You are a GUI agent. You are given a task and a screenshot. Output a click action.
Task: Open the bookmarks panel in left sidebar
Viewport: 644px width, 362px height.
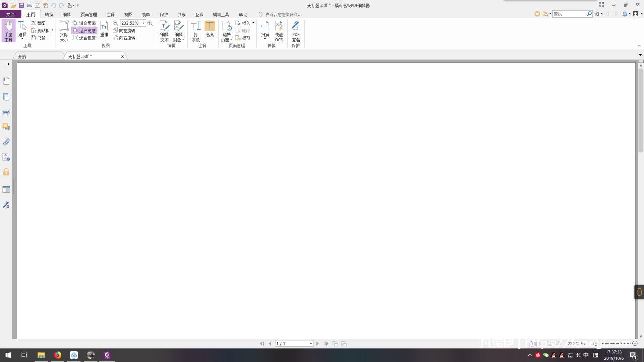(6, 81)
